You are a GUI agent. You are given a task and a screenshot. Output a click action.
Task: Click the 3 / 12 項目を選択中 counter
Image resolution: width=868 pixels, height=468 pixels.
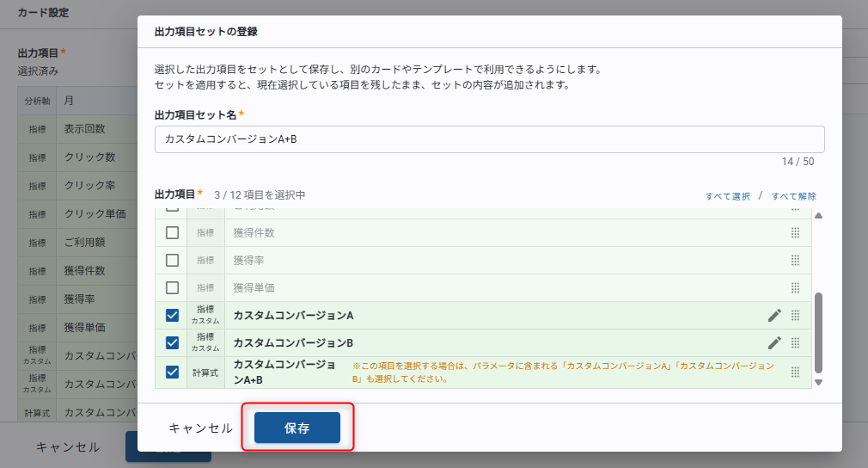tap(260, 195)
